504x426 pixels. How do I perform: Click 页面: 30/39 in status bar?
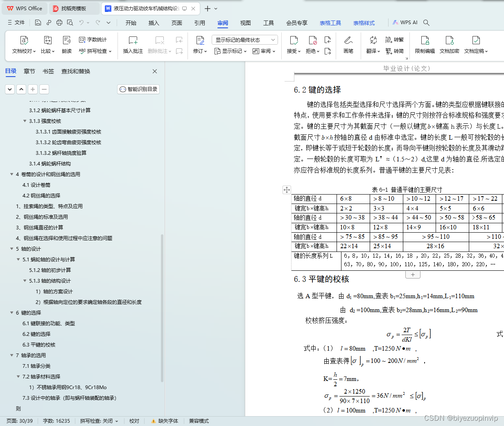click(20, 421)
